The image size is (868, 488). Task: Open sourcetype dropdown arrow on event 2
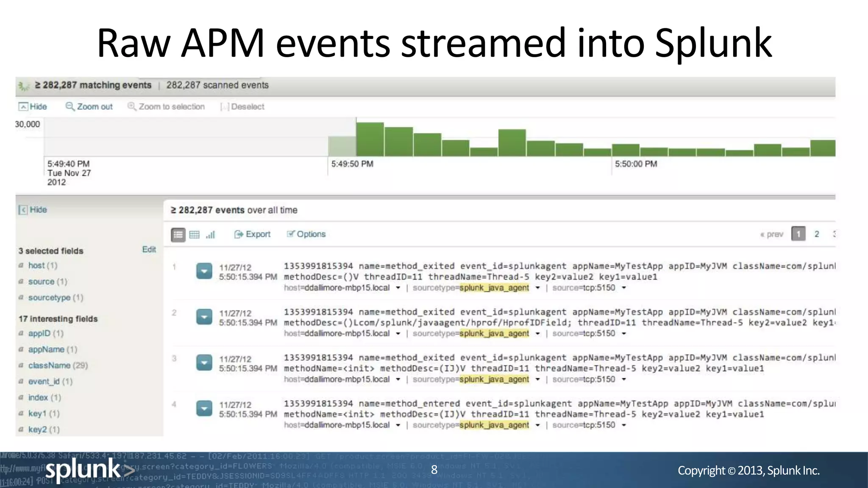(537, 334)
